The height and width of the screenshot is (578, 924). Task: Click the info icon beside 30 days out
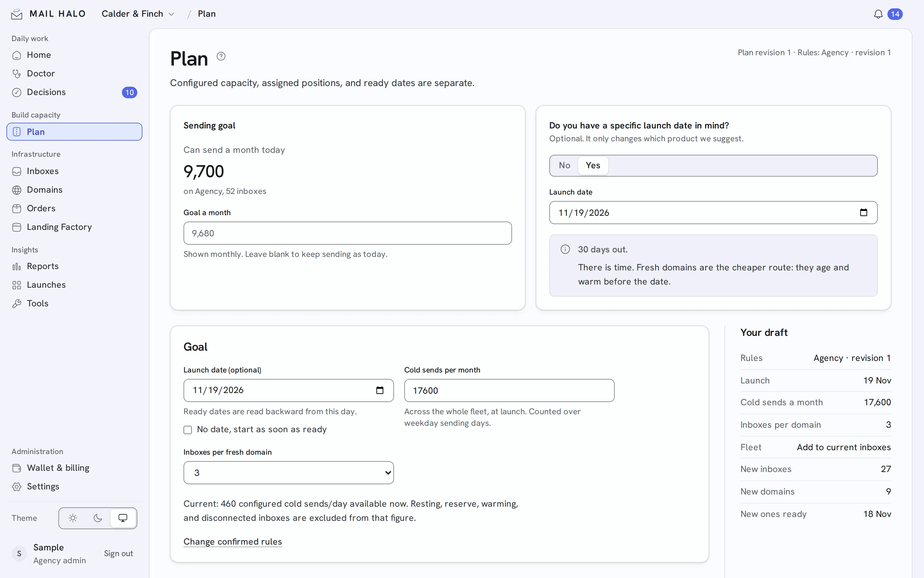coord(565,249)
